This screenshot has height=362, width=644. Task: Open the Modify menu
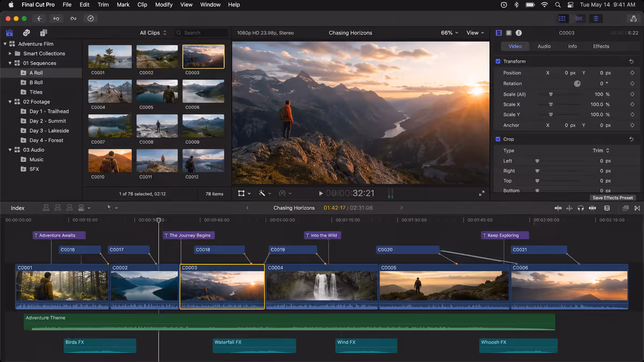(164, 4)
